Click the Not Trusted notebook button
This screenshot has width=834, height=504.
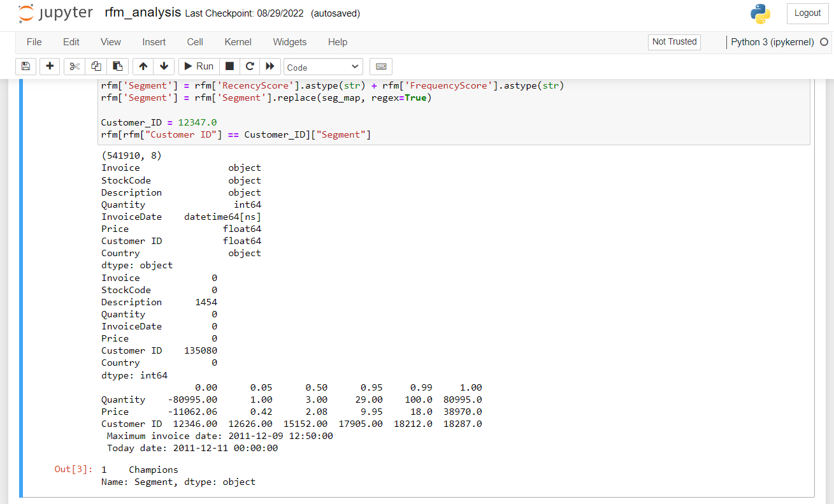point(674,42)
